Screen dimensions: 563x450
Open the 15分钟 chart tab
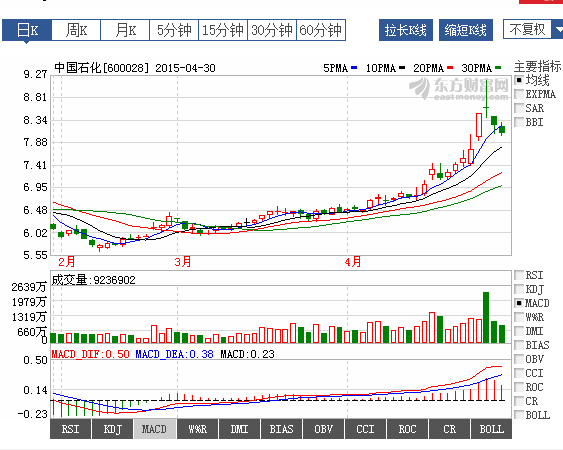(x=223, y=30)
